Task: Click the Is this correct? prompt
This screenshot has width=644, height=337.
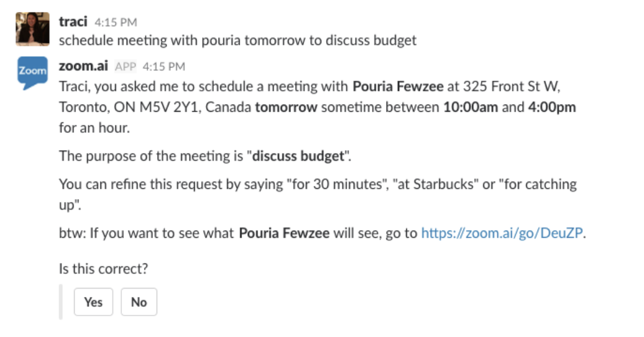Action: pos(103,269)
